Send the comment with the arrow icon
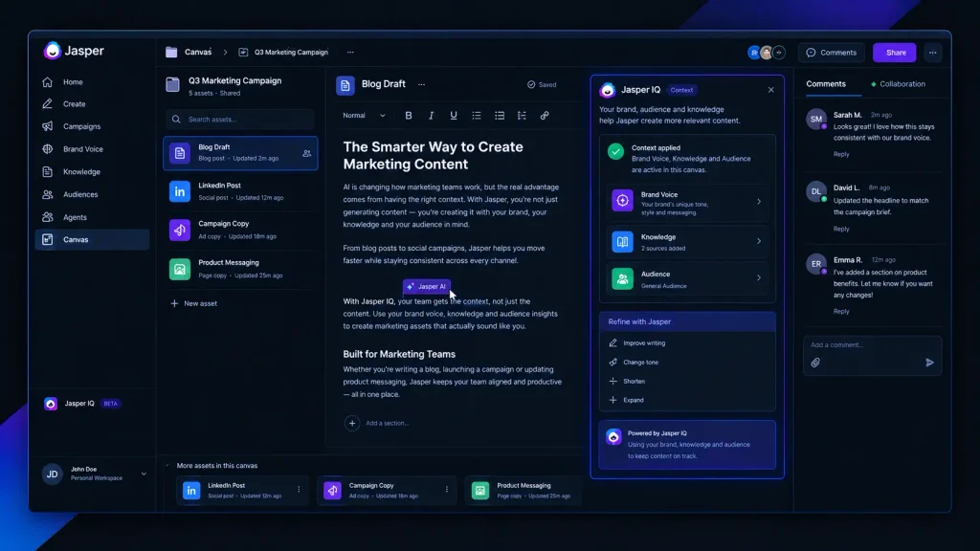 929,363
